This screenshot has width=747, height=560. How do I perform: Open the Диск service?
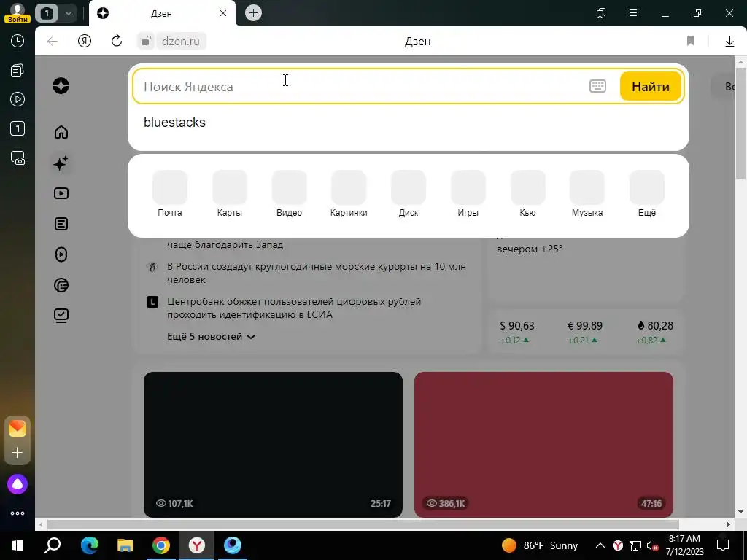click(x=409, y=194)
